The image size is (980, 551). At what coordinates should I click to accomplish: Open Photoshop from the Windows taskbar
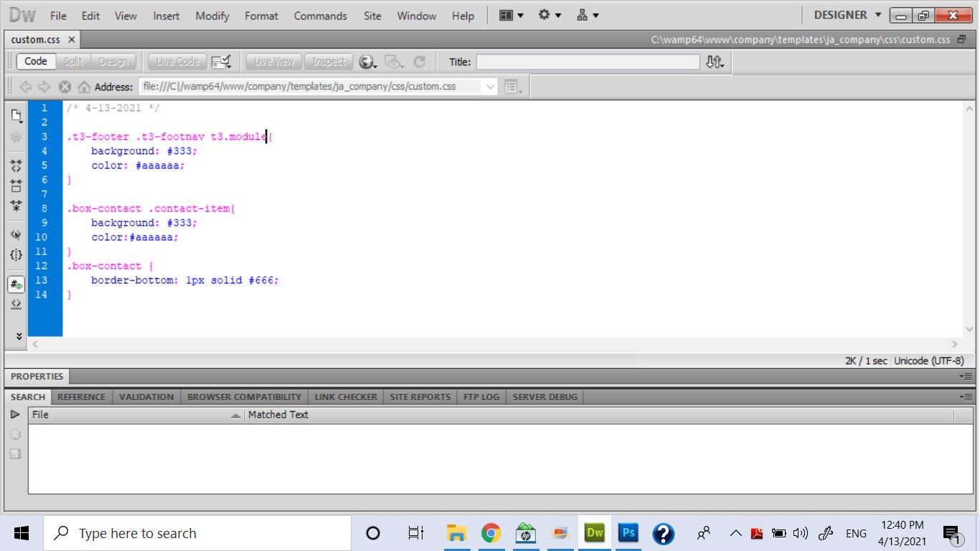pos(628,533)
